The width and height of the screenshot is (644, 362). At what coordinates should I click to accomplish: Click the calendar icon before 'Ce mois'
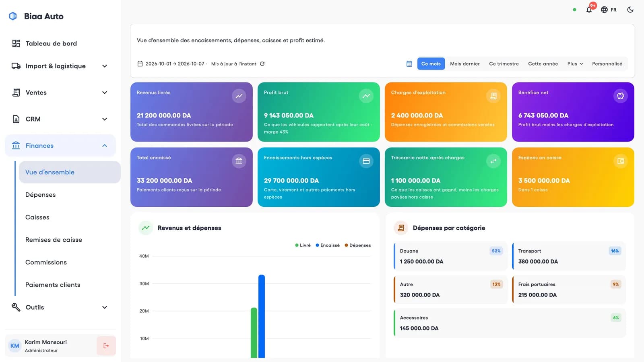(409, 64)
